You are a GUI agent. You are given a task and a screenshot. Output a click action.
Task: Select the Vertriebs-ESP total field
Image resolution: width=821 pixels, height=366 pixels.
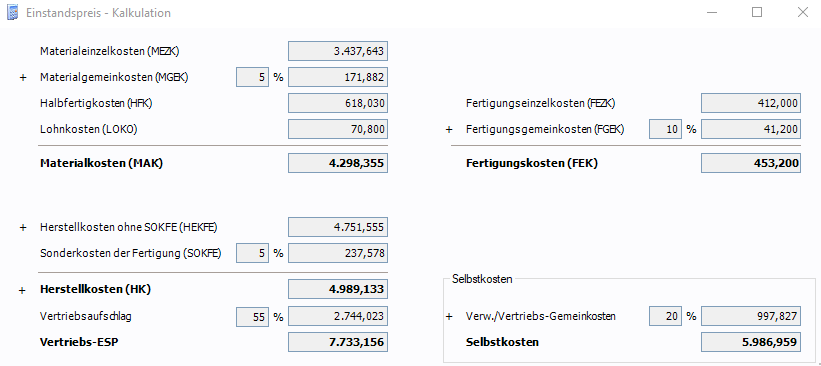click(338, 342)
